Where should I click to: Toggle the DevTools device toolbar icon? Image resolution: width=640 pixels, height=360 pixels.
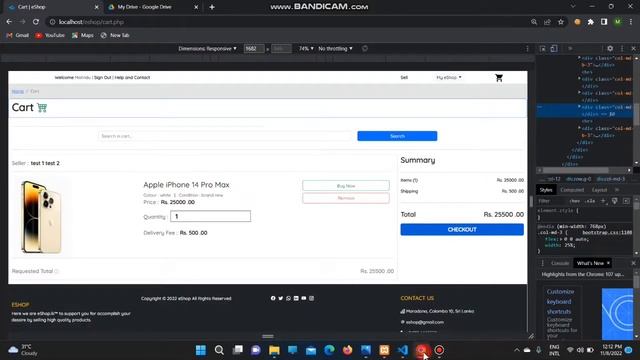tap(554, 49)
